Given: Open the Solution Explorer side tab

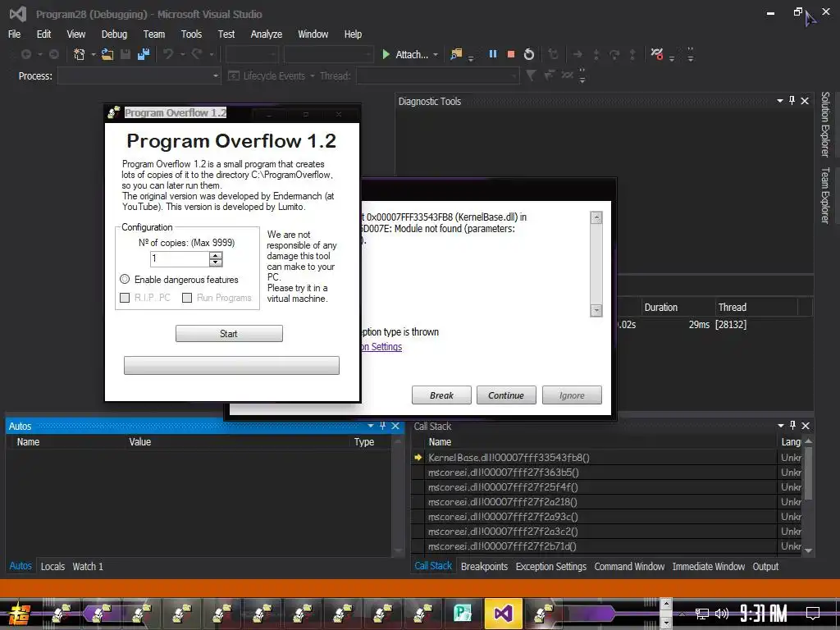Looking at the screenshot, I should click(825, 124).
